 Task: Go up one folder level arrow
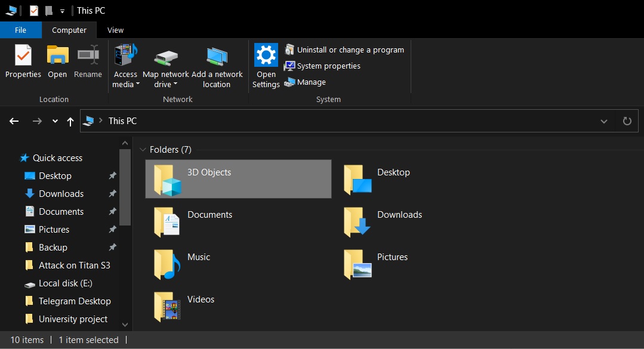[x=70, y=122]
